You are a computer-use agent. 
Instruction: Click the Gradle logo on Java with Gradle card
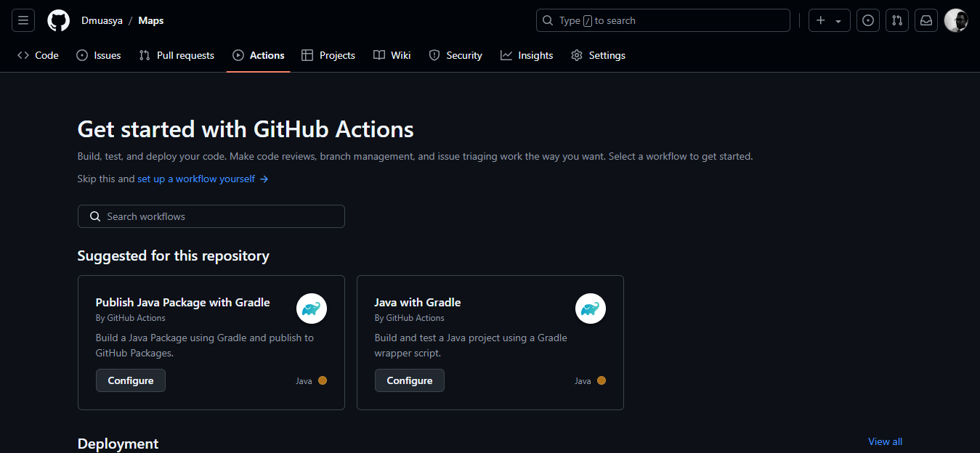tap(590, 309)
